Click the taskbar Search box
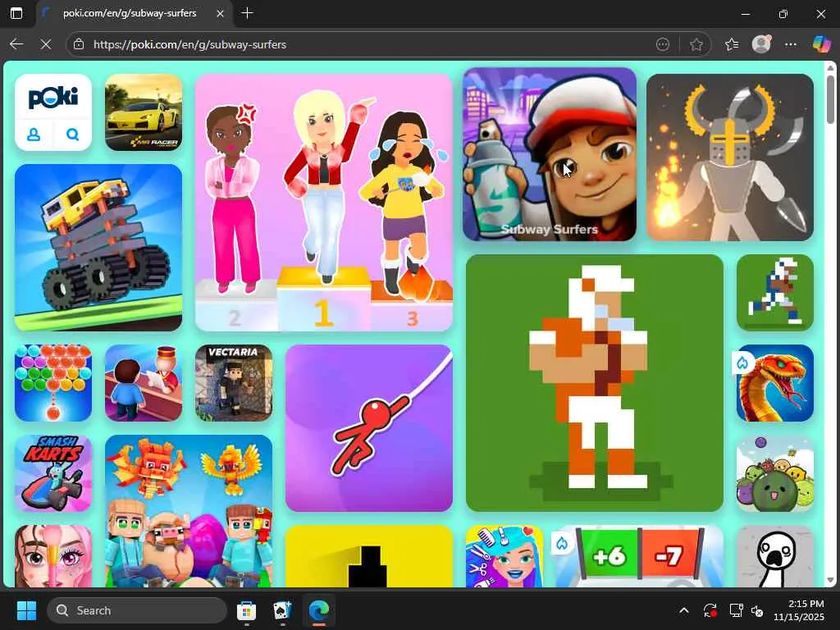Viewport: 840px width, 630px height. click(x=137, y=610)
